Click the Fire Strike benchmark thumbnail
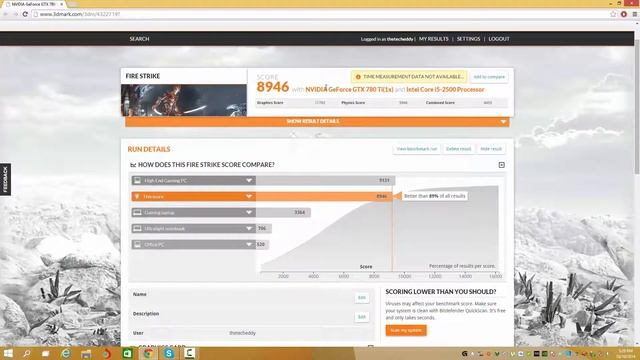The height and width of the screenshot is (360, 640). [x=184, y=100]
